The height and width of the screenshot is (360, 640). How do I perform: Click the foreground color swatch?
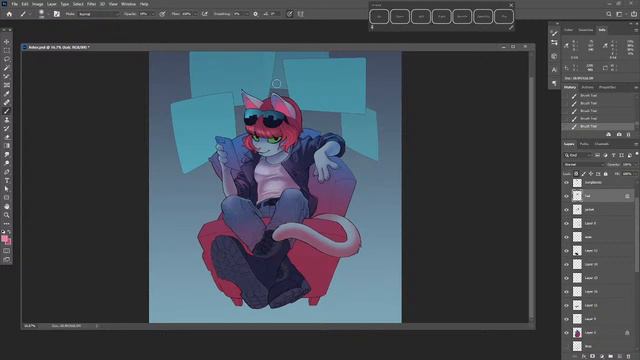pos(4,239)
